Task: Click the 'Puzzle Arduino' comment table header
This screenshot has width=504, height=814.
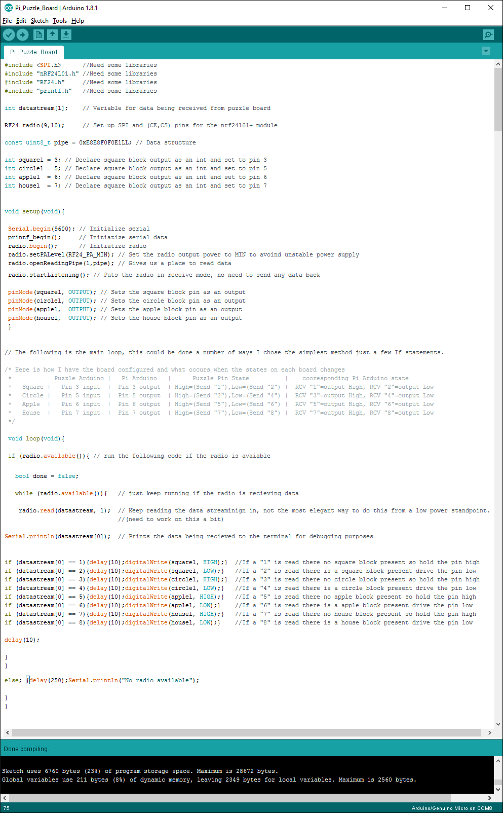Action: 79,378
